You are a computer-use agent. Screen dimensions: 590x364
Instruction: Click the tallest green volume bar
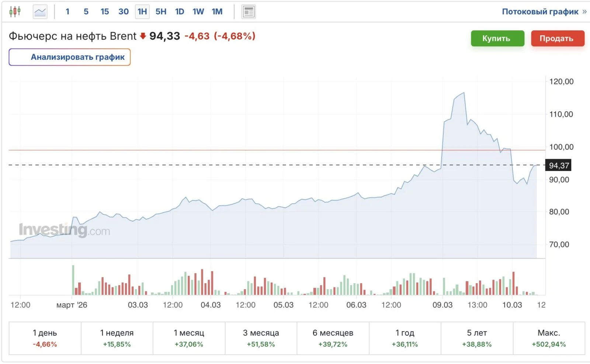[73, 280]
